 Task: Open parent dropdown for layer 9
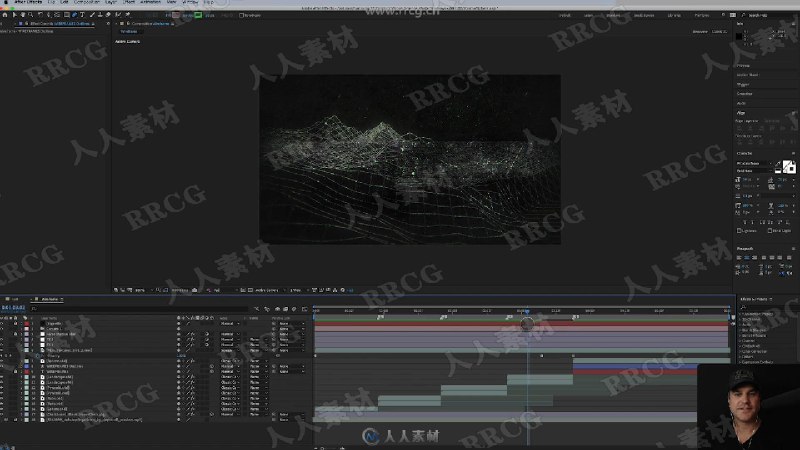pos(291,371)
